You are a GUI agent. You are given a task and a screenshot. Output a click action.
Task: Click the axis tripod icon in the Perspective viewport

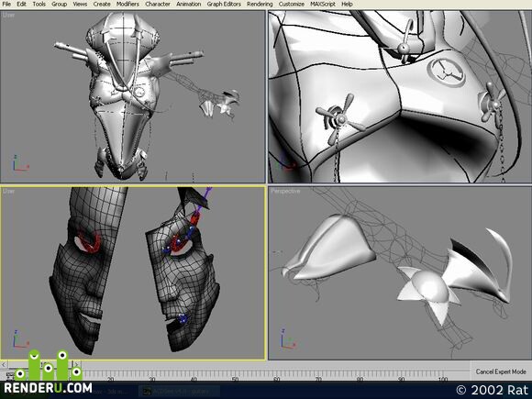coord(288,339)
